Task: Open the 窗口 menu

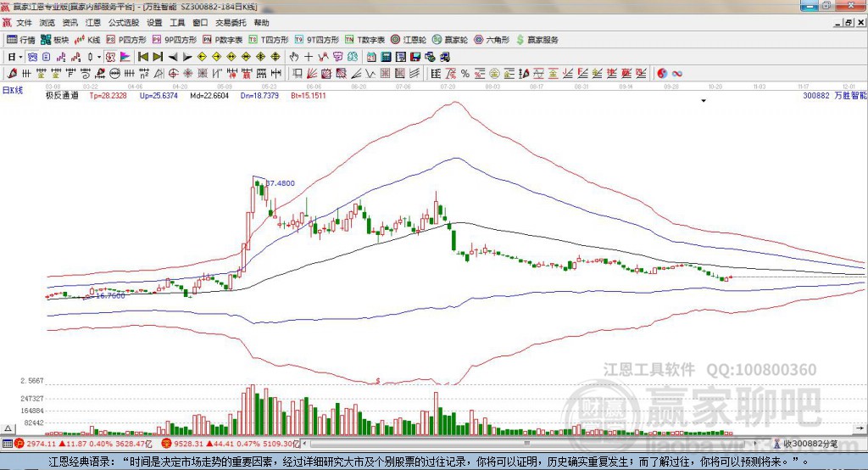Action: pyautogui.click(x=200, y=23)
